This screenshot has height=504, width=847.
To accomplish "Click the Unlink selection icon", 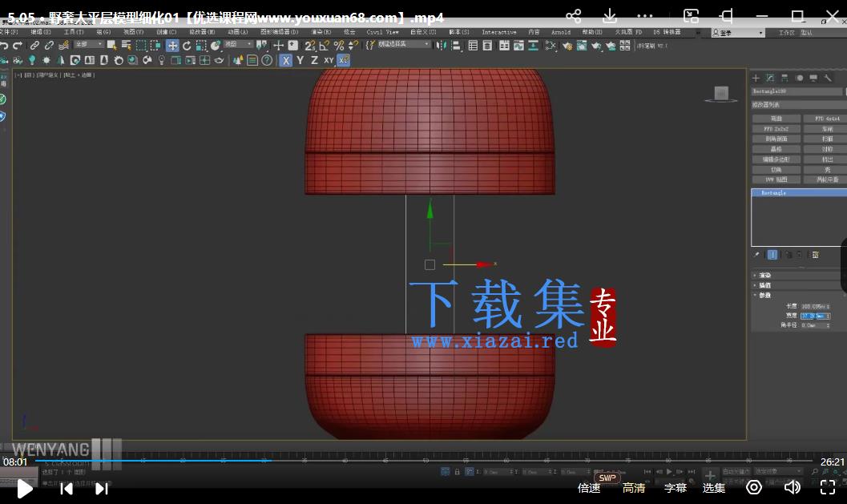I will click(x=49, y=46).
